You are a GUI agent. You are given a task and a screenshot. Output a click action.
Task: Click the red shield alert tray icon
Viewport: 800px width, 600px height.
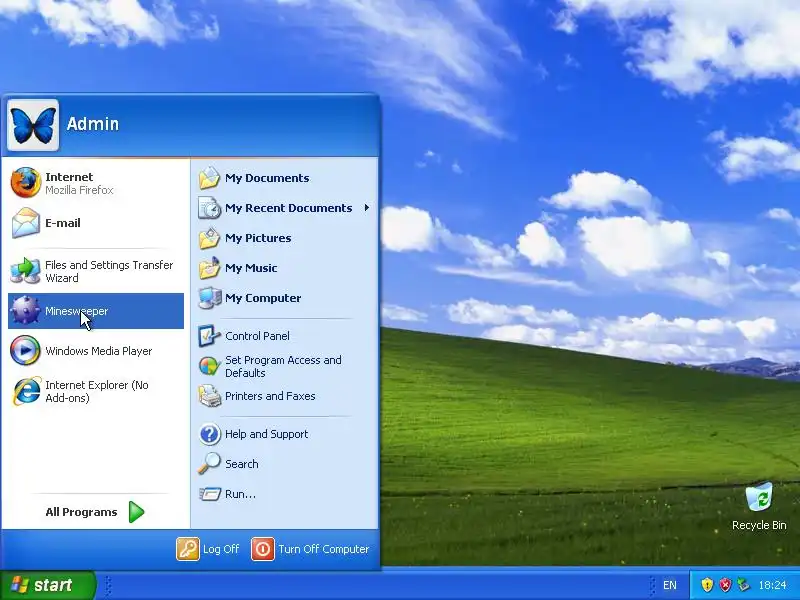725,585
